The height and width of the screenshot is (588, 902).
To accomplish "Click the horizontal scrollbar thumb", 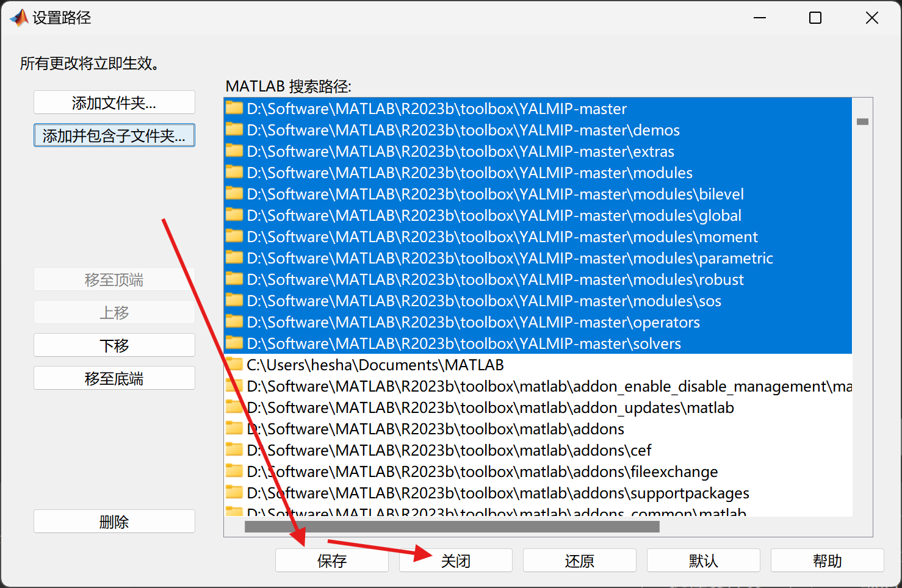I will coord(452,526).
